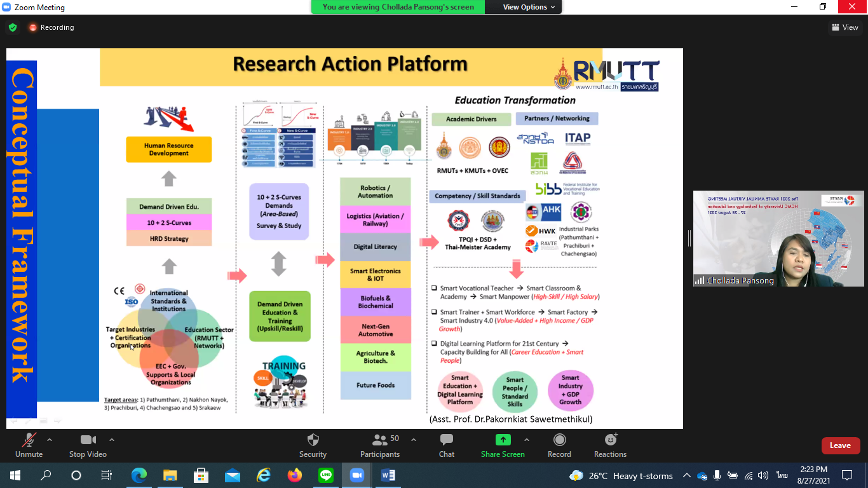The height and width of the screenshot is (488, 868).
Task: Expand chevron next to Participants
Action: (x=414, y=440)
